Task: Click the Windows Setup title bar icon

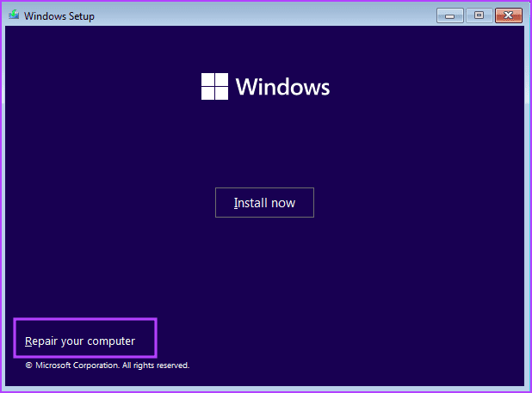Action: [x=14, y=15]
